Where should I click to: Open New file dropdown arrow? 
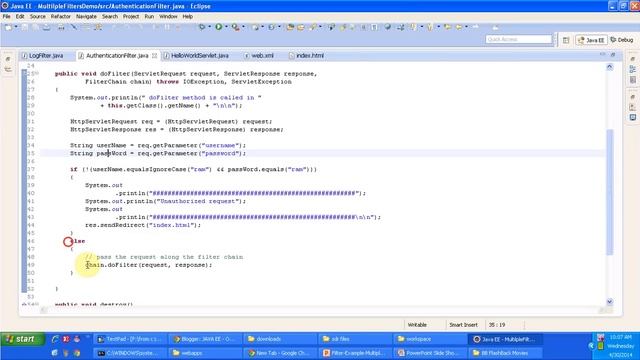(x=16, y=27)
